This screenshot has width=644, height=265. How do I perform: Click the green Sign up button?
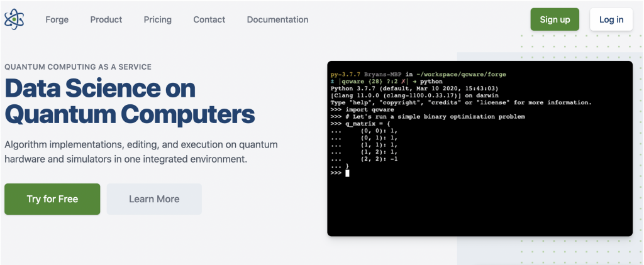[555, 19]
